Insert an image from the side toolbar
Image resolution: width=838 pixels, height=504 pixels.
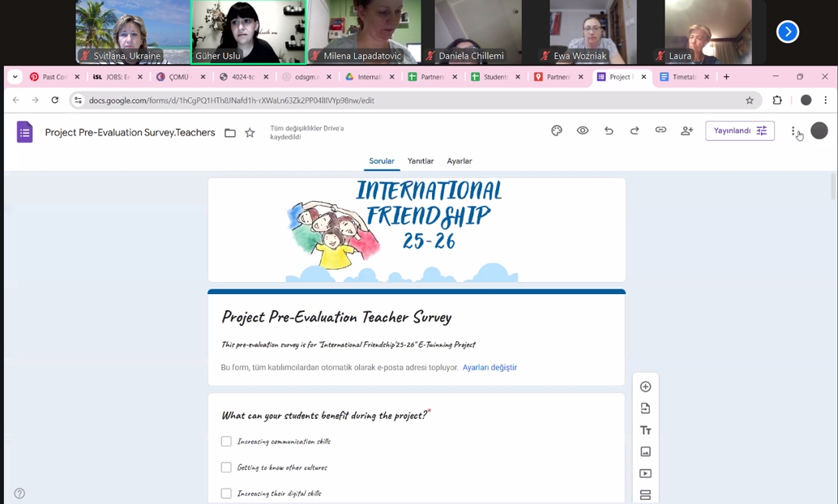tap(645, 452)
